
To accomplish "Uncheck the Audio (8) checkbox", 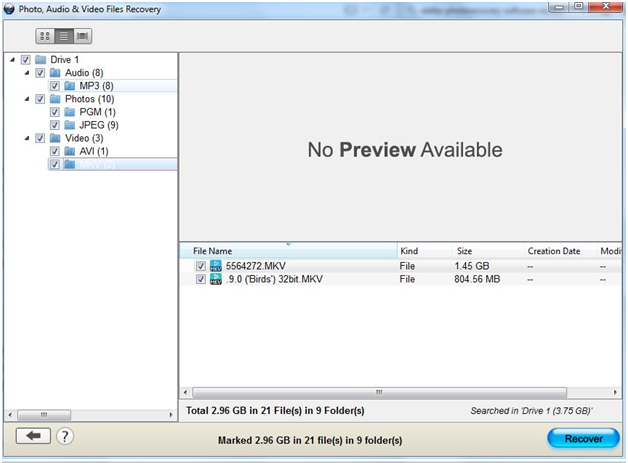I will (x=40, y=73).
